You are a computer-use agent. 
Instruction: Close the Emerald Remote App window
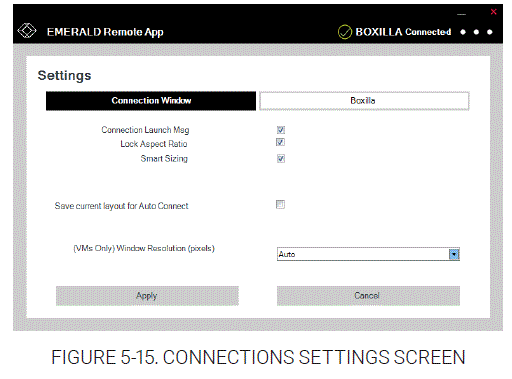click(x=494, y=12)
